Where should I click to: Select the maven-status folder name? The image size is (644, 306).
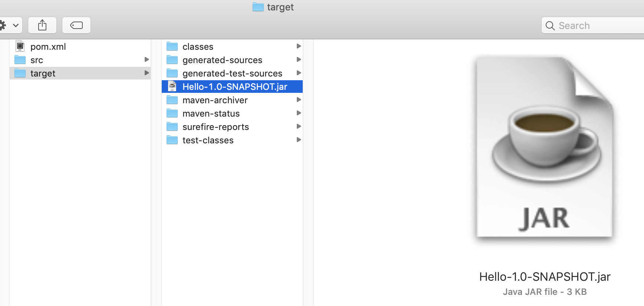211,113
